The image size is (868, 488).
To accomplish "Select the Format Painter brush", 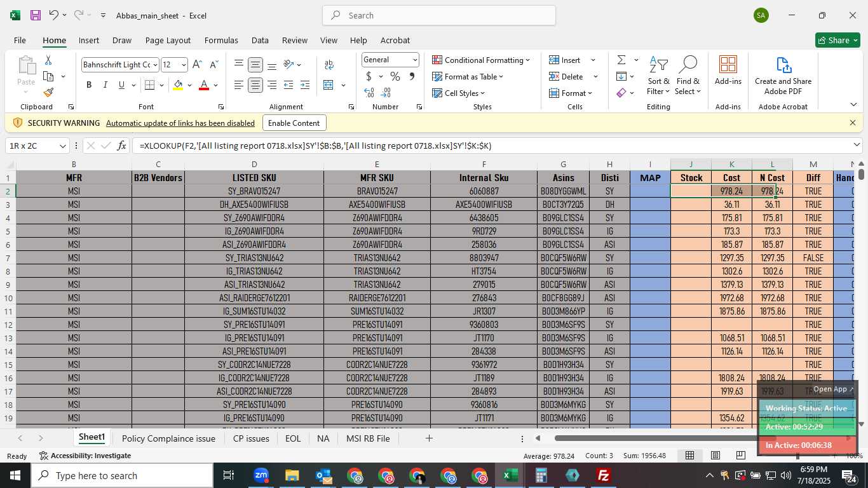I will 48,92.
